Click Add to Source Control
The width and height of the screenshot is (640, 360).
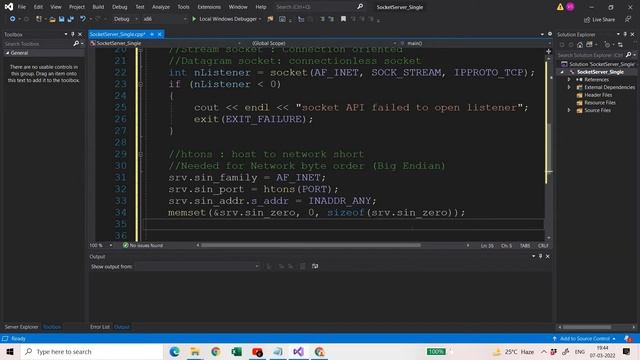tap(584, 338)
